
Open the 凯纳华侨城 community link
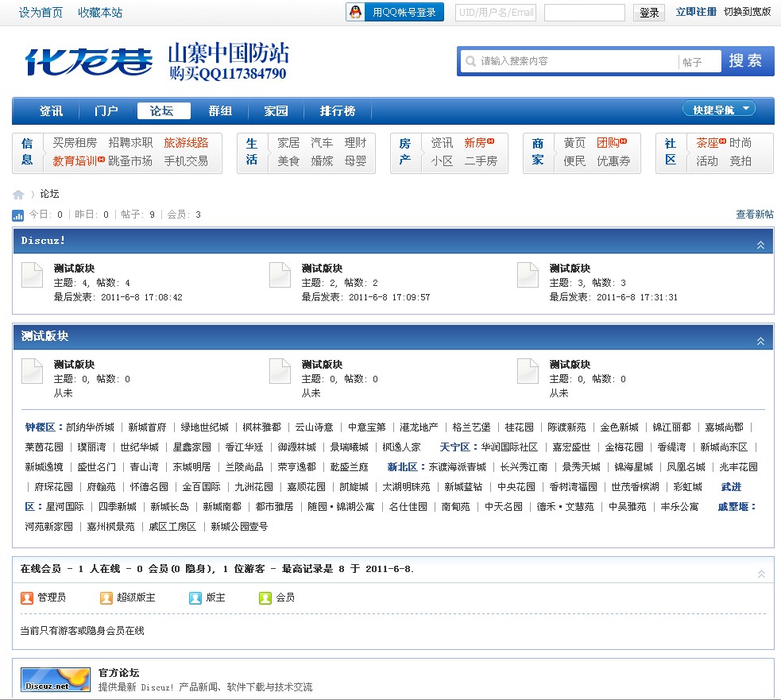coord(90,427)
